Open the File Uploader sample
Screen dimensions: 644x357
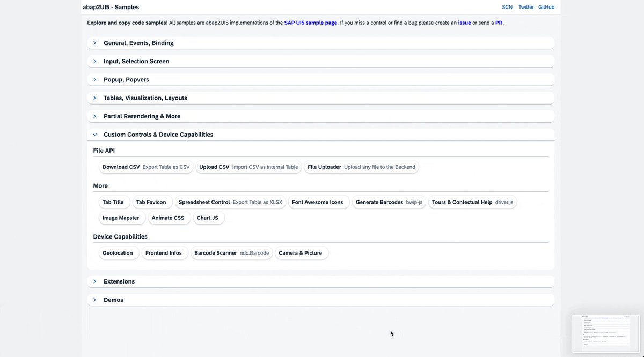coord(361,167)
